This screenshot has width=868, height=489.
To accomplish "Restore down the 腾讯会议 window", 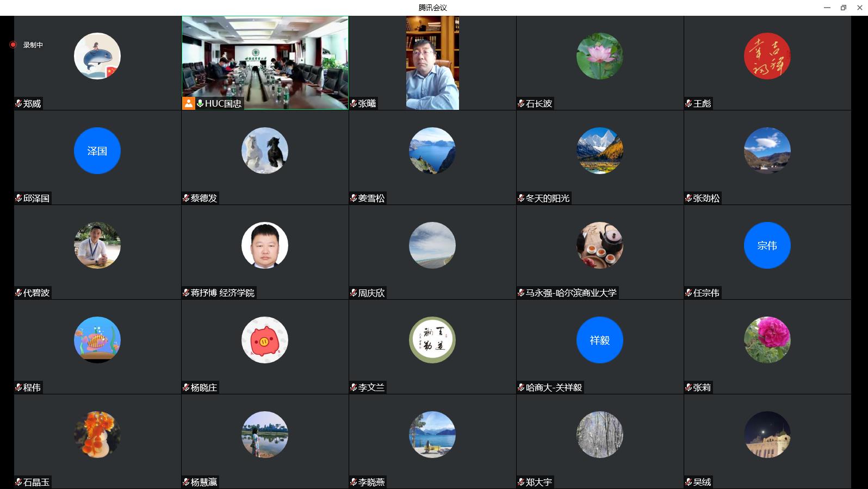I will click(x=843, y=8).
